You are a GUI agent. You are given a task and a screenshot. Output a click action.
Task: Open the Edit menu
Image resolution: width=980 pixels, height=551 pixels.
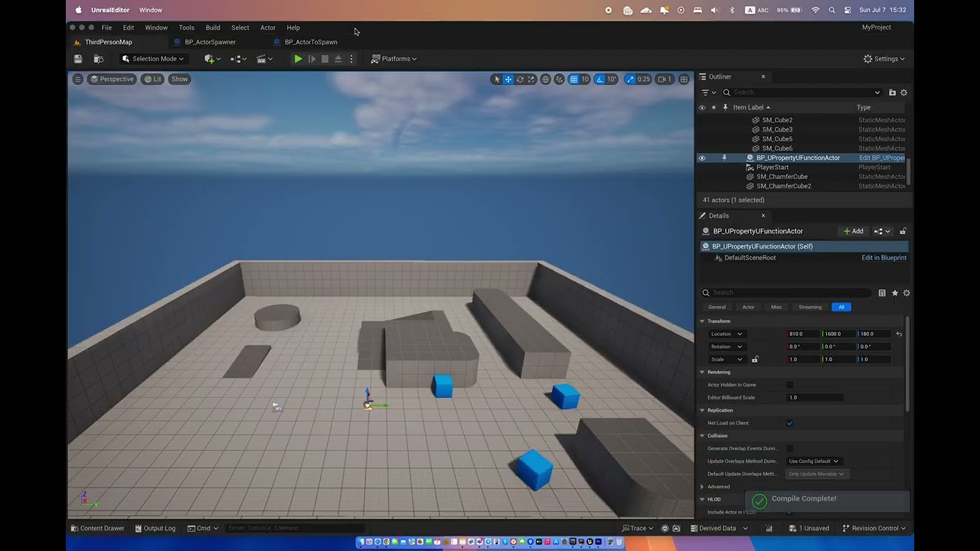click(129, 28)
